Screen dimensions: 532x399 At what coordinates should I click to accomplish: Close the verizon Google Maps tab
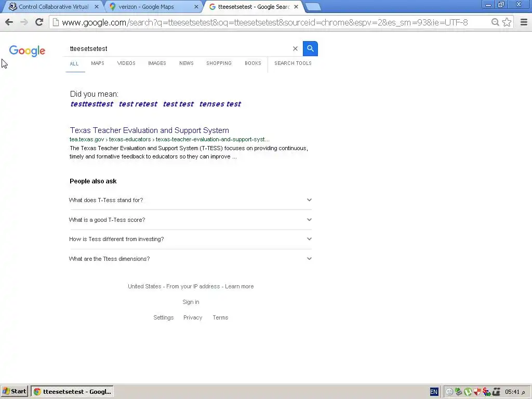click(196, 7)
